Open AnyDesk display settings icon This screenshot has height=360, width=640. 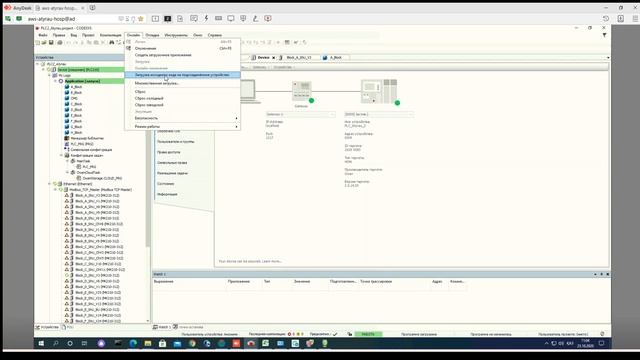[x=231, y=19]
